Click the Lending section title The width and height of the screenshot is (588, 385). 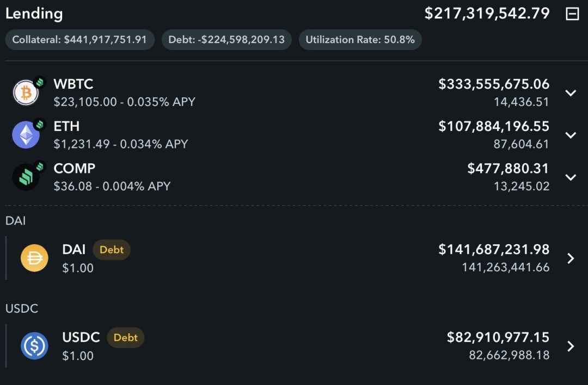pos(34,14)
